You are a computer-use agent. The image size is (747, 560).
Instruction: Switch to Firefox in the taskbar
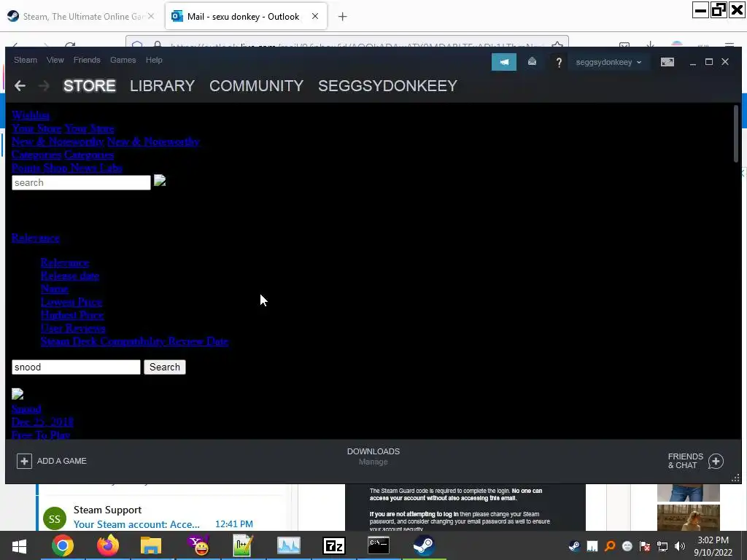(x=108, y=545)
